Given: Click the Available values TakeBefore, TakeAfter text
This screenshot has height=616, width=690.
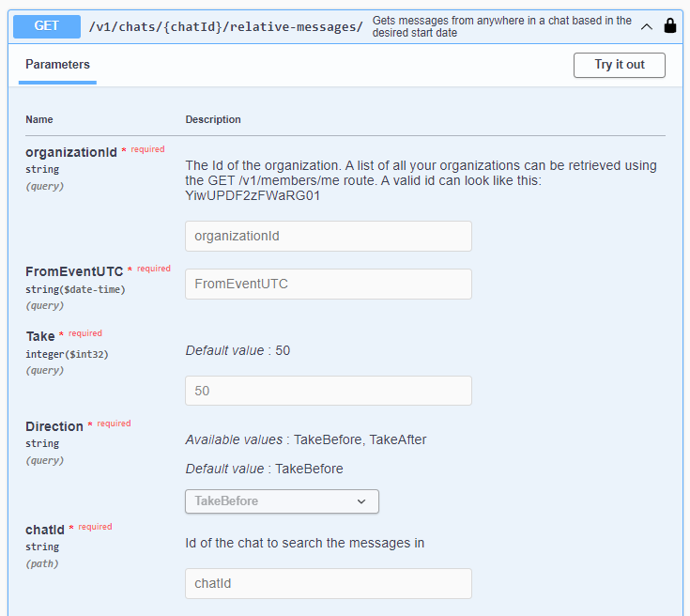Looking at the screenshot, I should 306,439.
